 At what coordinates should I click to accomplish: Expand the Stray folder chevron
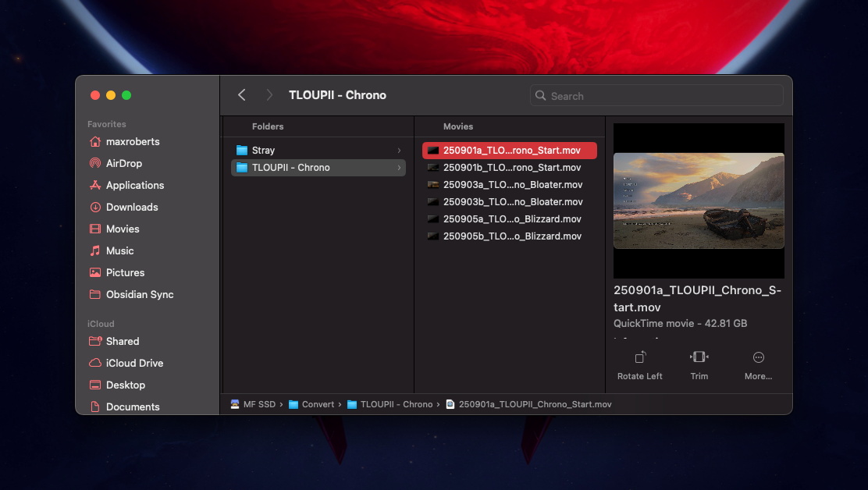coord(399,151)
